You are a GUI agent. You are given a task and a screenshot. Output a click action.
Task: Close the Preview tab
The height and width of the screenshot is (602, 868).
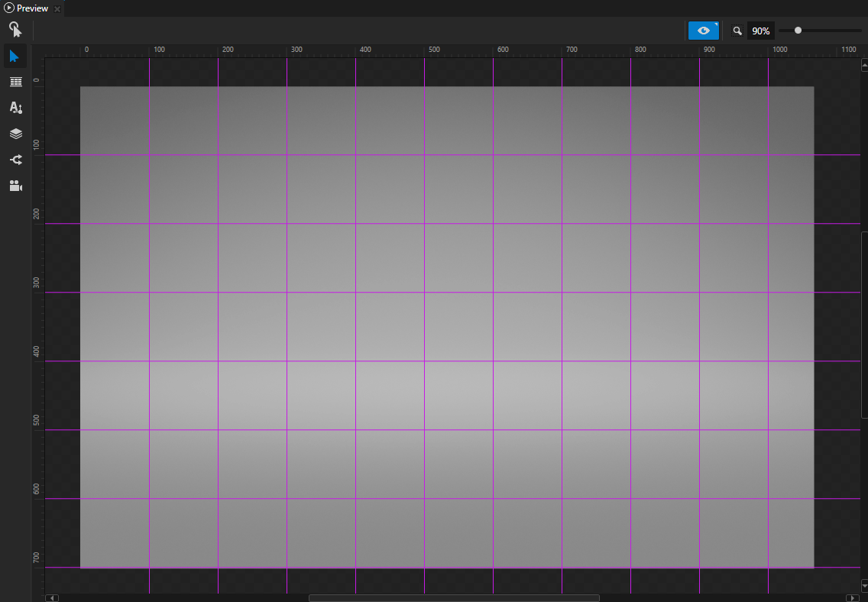click(57, 8)
